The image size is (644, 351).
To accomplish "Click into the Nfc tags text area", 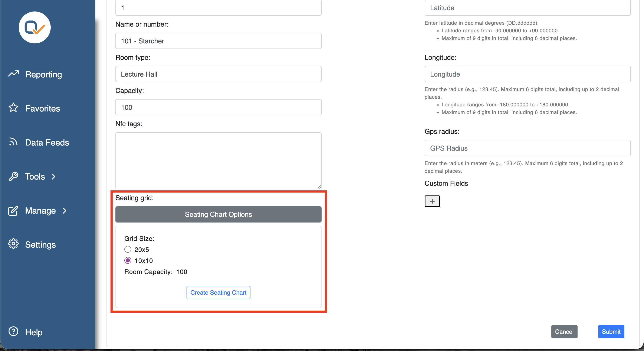I will (x=218, y=161).
